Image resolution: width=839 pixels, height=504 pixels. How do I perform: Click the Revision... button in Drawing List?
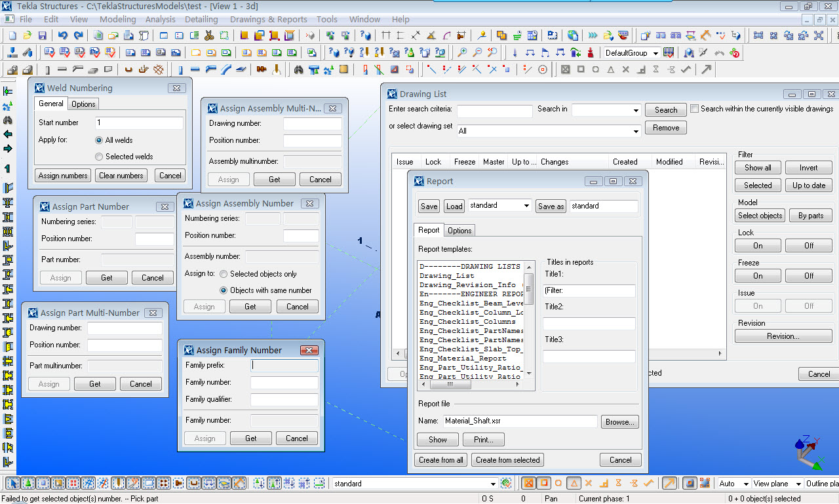tap(783, 336)
